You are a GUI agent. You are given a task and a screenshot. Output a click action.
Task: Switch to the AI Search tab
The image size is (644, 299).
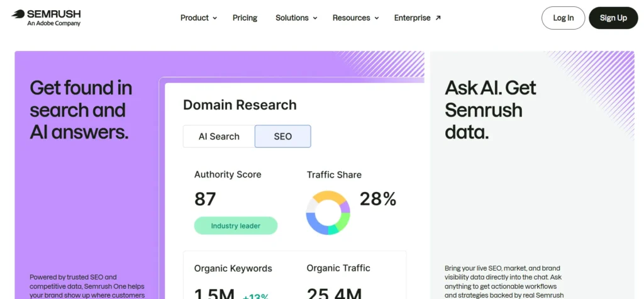[219, 137]
